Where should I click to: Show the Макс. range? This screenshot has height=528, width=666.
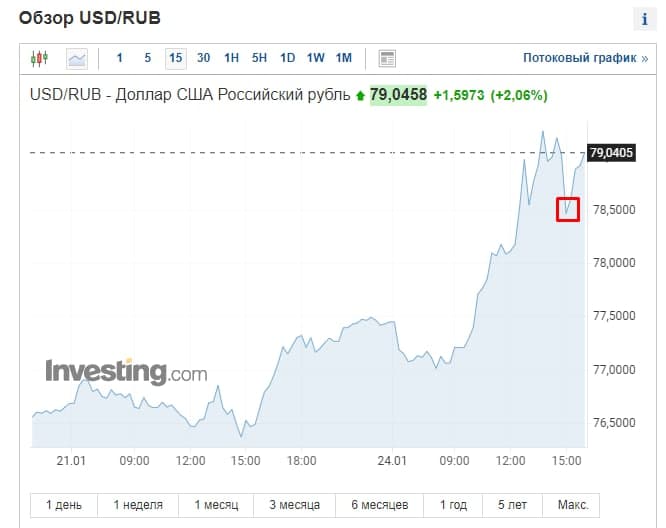point(572,504)
